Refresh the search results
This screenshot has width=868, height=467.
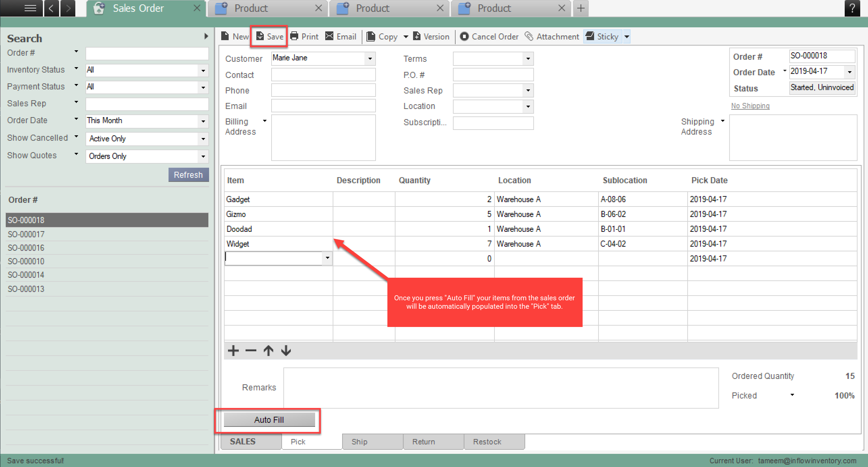(188, 174)
